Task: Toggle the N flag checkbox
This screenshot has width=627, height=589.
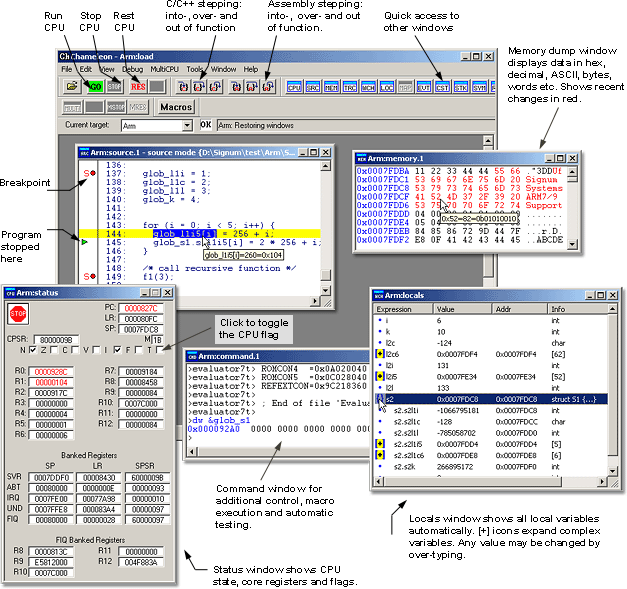Action: [x=33, y=350]
